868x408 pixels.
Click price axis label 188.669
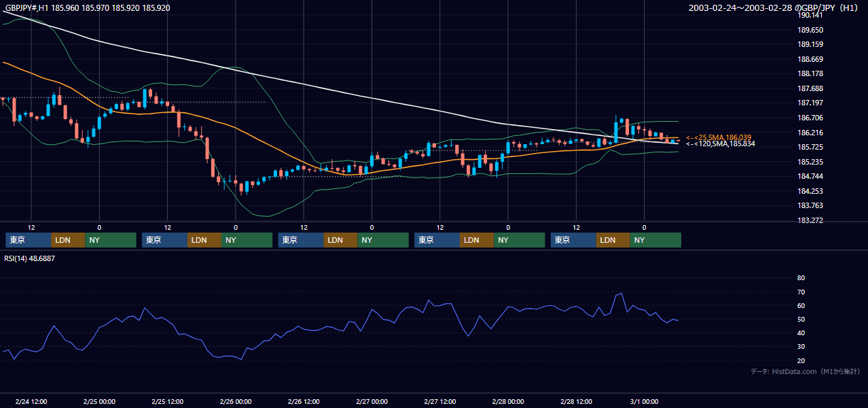810,59
